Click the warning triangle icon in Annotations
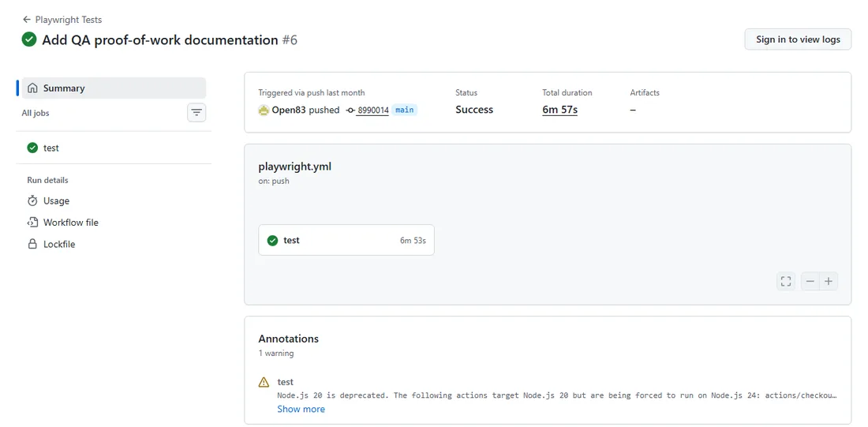Screen dimensions: 868x427 (x=264, y=382)
